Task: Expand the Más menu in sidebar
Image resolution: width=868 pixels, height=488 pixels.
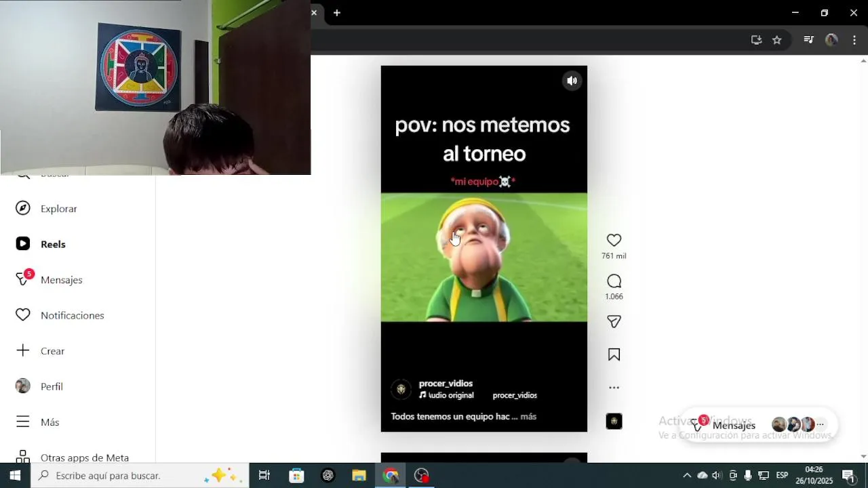Action: [x=37, y=422]
